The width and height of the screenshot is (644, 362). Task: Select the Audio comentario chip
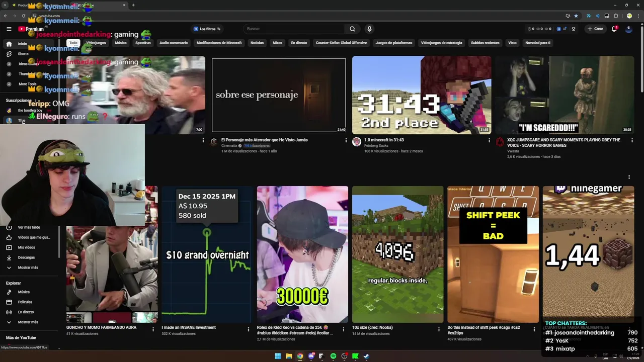click(x=174, y=43)
